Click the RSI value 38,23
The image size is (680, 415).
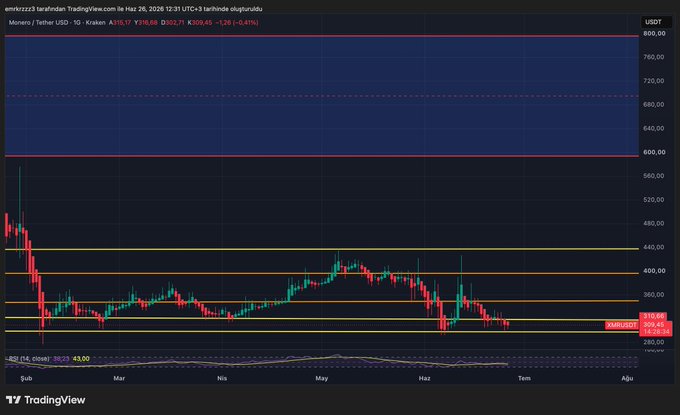61,359
